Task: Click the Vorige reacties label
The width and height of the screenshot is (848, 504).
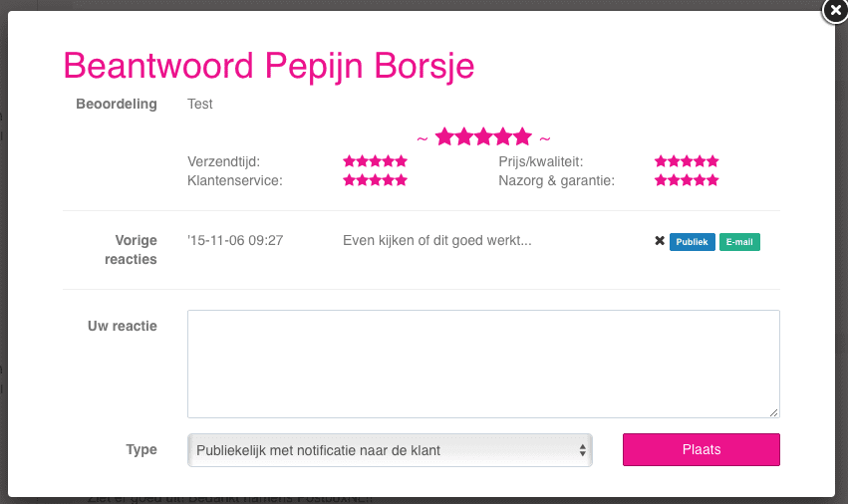Action: pos(131,249)
